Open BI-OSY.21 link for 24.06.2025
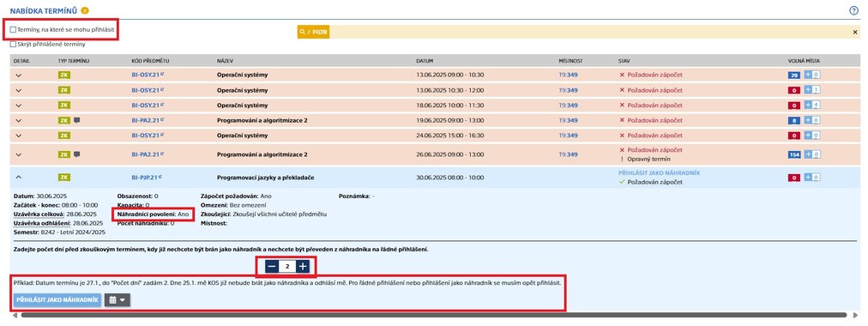This screenshot has width=868, height=326. pyautogui.click(x=148, y=135)
